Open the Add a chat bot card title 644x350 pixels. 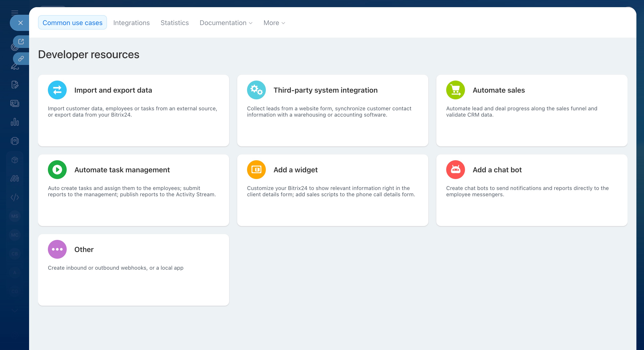click(x=497, y=170)
